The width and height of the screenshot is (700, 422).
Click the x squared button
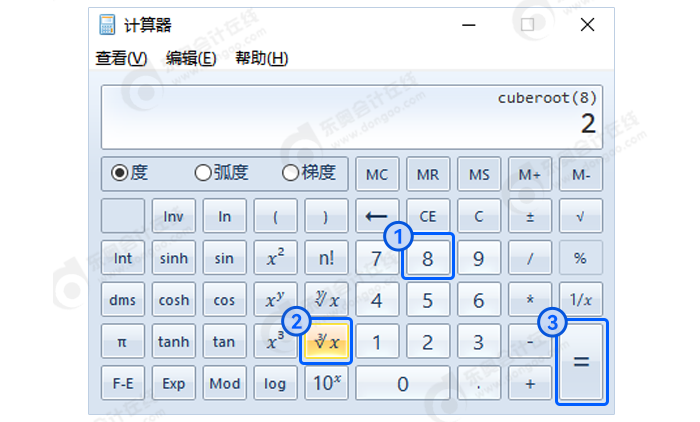(x=275, y=258)
